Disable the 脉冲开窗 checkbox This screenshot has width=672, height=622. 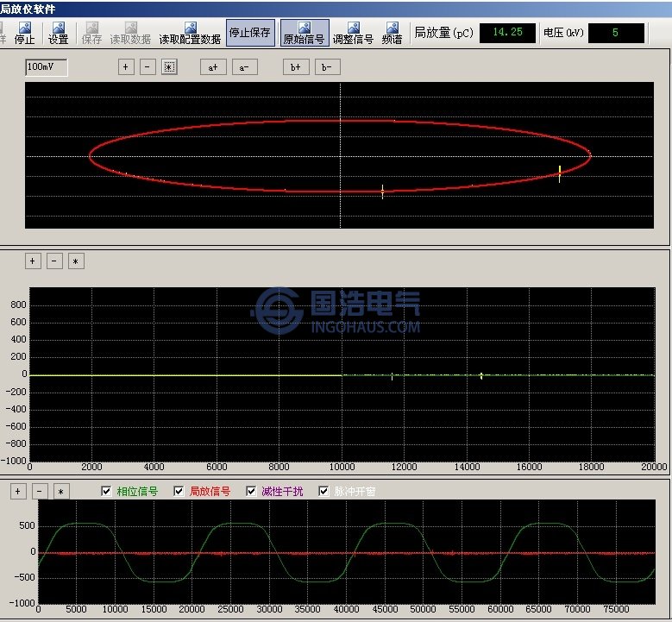324,492
